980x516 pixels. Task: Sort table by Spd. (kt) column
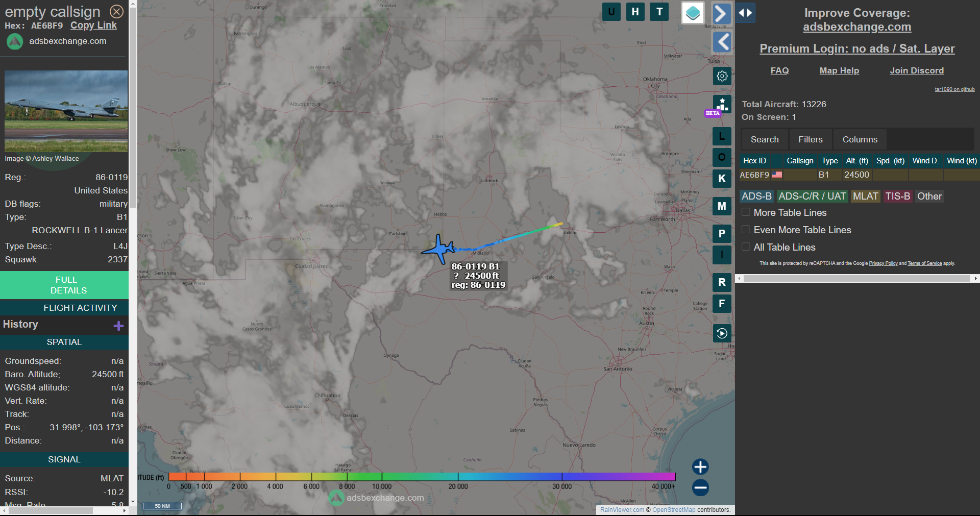tap(890, 161)
